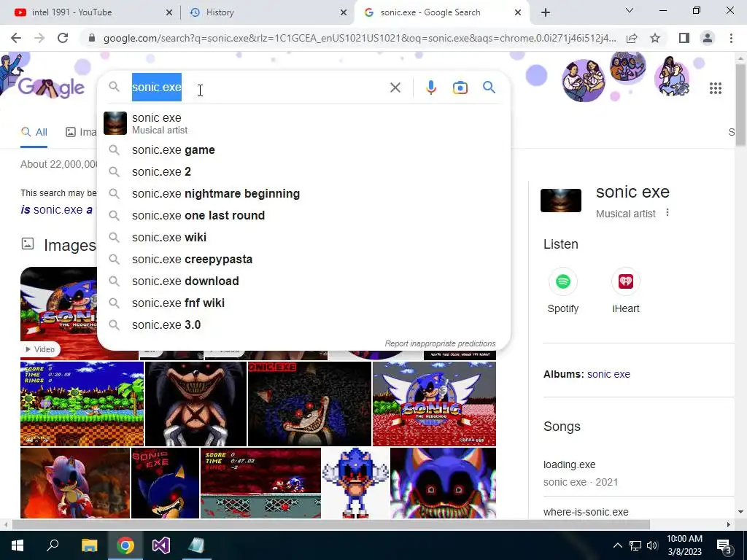Go back using the browser back arrow
This screenshot has width=747, height=560.
tap(16, 38)
